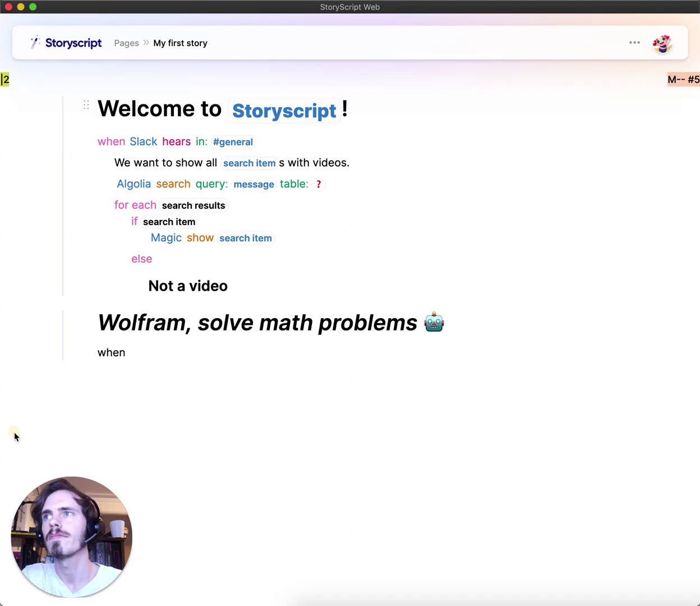Screen dimensions: 700x606
Task: Click the circular webcam video overlay
Action: [x=71, y=537]
